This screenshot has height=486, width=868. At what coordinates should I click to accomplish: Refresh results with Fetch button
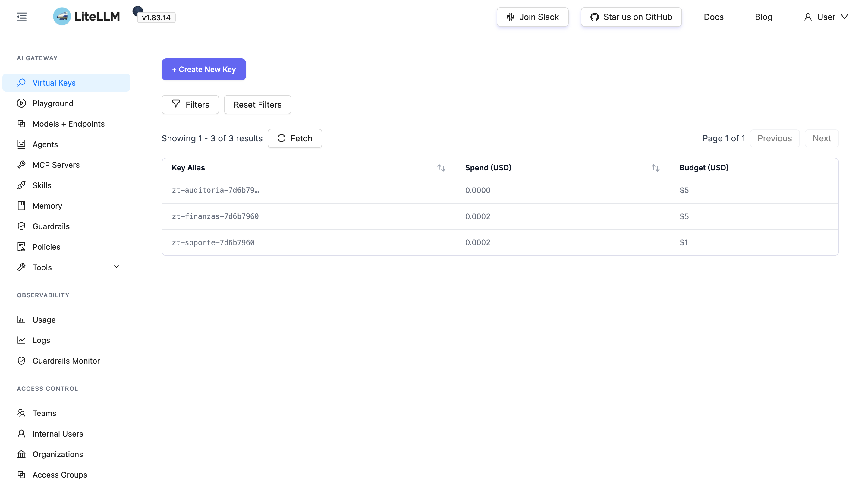(295, 138)
